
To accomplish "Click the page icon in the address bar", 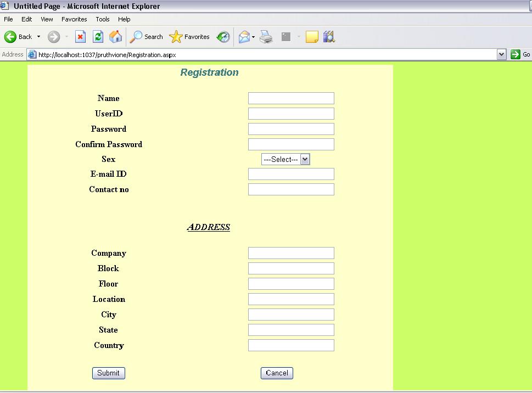I will [x=32, y=54].
